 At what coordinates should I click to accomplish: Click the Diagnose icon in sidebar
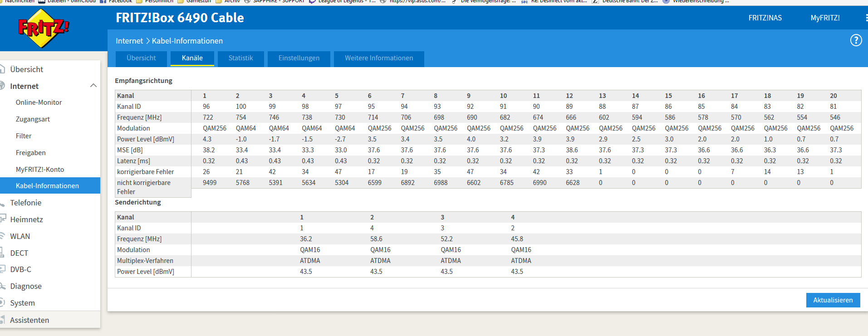[2, 286]
